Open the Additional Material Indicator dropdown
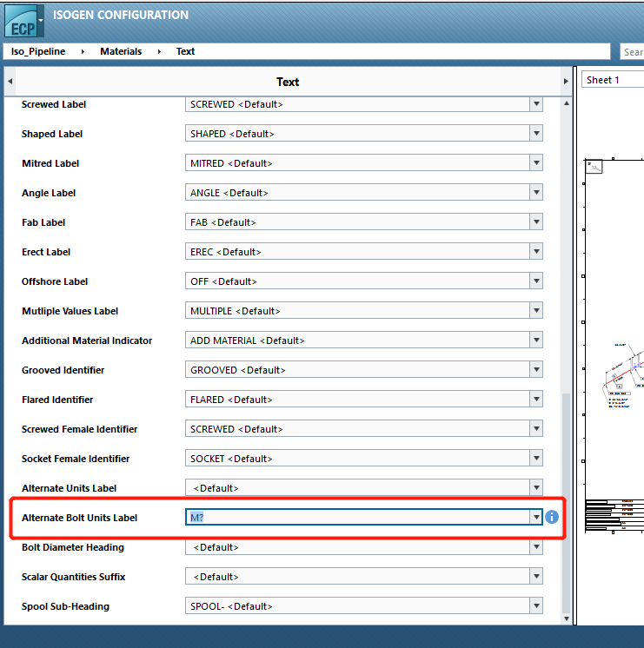 [x=536, y=341]
